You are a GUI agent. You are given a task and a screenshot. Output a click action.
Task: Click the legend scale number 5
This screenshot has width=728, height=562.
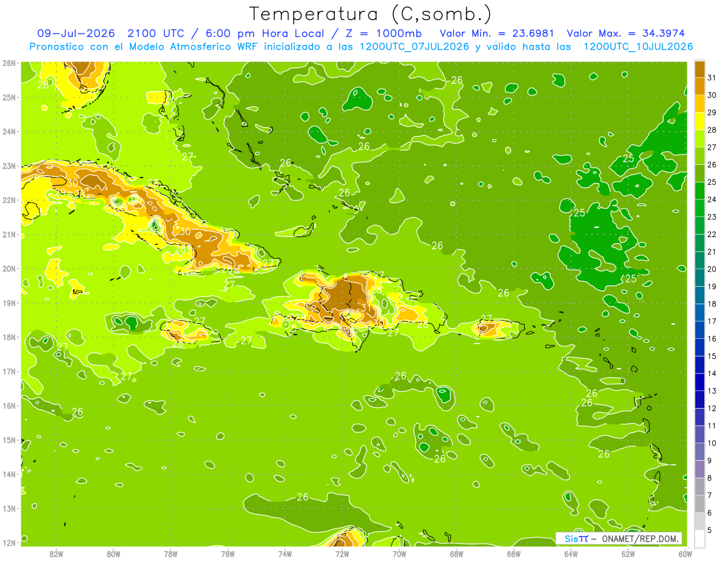tap(710, 530)
